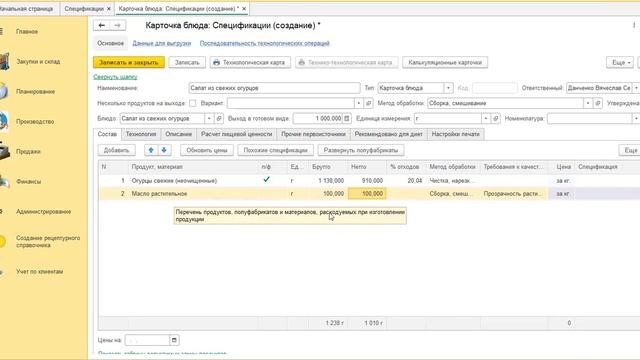640x360 pixels.
Task: Toggle Несколько продуктов на выходе checkbox
Action: [193, 103]
